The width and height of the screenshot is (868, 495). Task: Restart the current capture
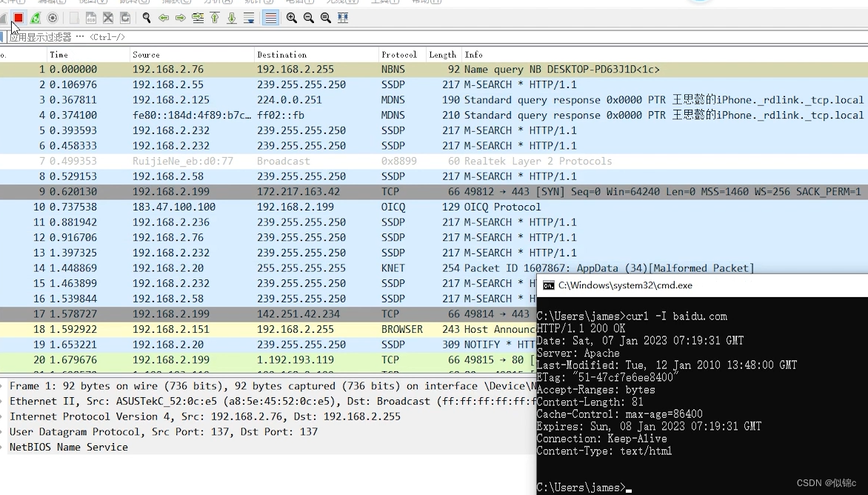[36, 19]
